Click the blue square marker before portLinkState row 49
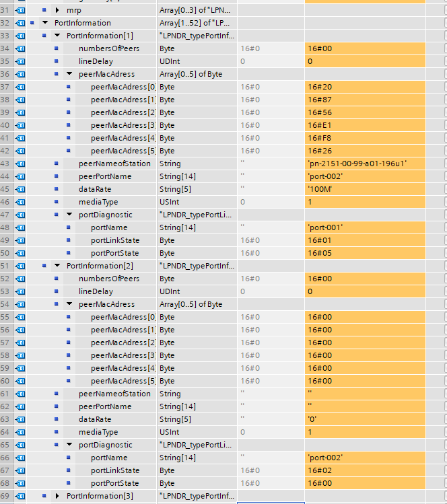The height and width of the screenshot is (504, 447). click(69, 240)
